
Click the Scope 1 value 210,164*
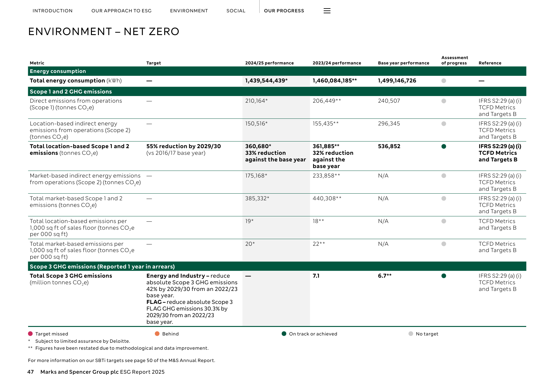pos(256,101)
